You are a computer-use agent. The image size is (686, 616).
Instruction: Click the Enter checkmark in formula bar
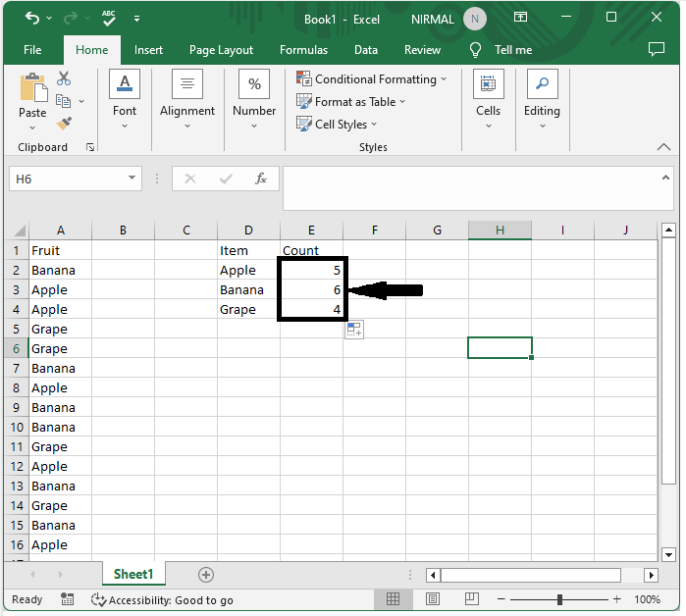coord(226,179)
